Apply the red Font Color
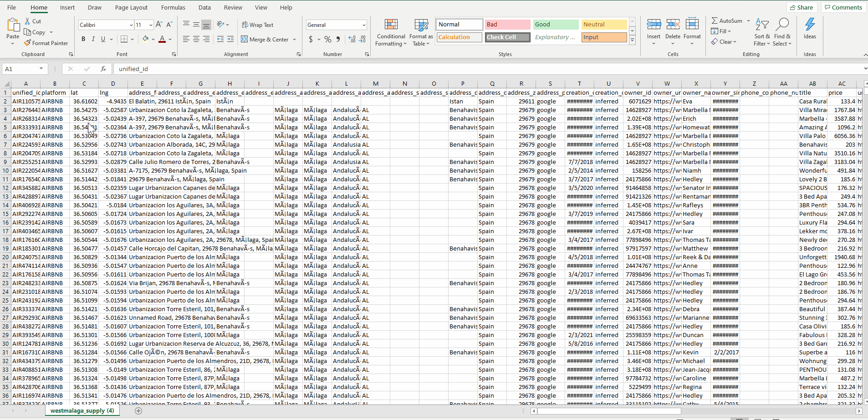Screen dimensions: 868x420 (x=162, y=39)
